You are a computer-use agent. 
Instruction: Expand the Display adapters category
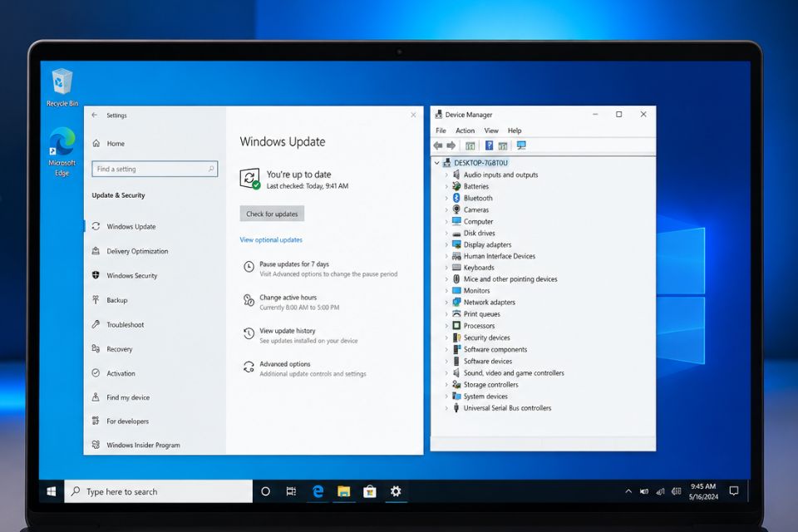(446, 245)
